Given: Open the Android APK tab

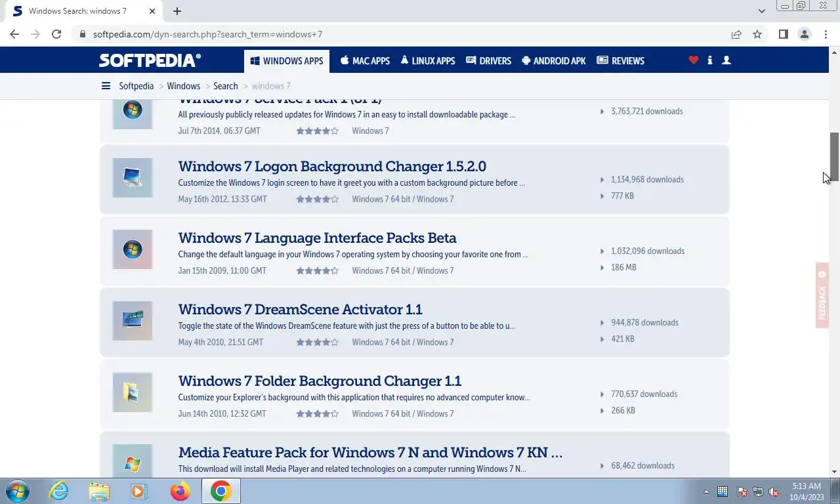Looking at the screenshot, I should (553, 61).
